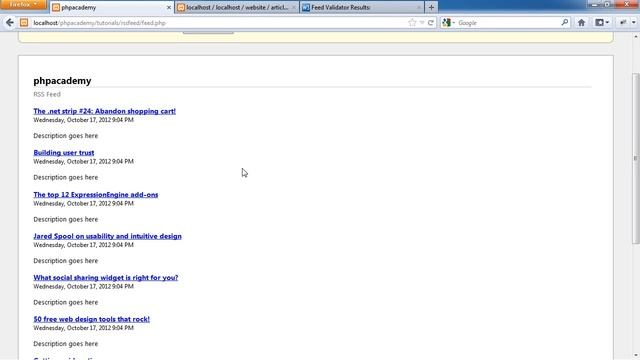Click the site identity icon in address bar
The height and width of the screenshot is (360, 640).
24,23
